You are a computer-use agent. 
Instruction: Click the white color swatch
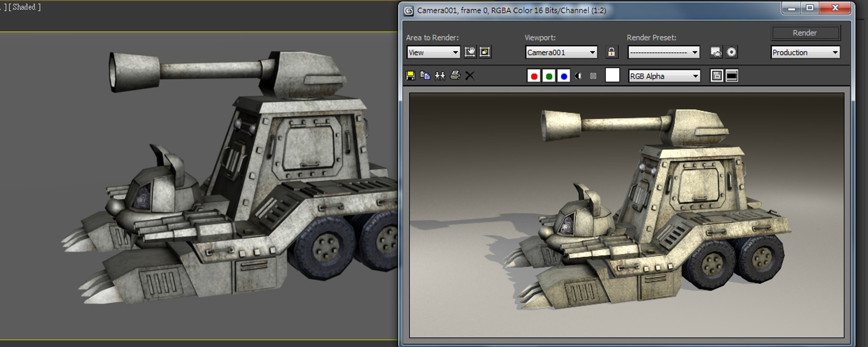click(x=613, y=75)
